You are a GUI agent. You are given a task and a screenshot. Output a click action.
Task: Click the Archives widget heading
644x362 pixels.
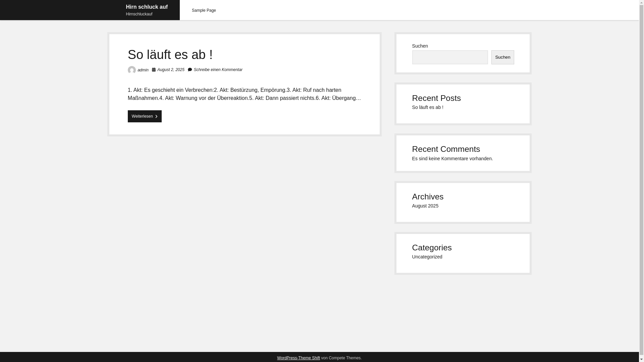(427, 196)
